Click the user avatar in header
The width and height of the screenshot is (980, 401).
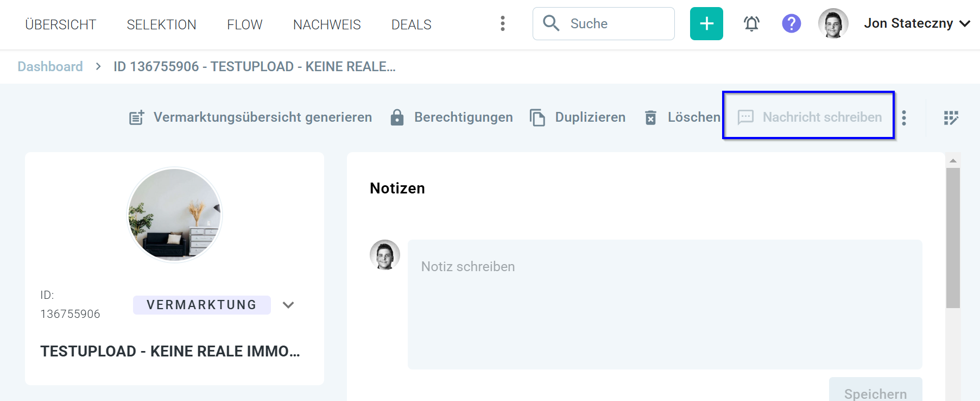[x=833, y=23]
